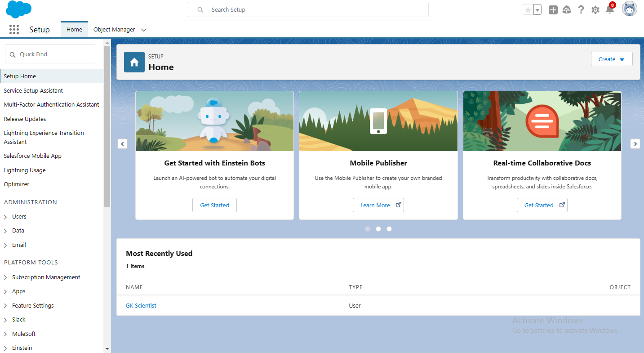Open the Create dropdown menu
This screenshot has width=644, height=353.
pyautogui.click(x=611, y=59)
